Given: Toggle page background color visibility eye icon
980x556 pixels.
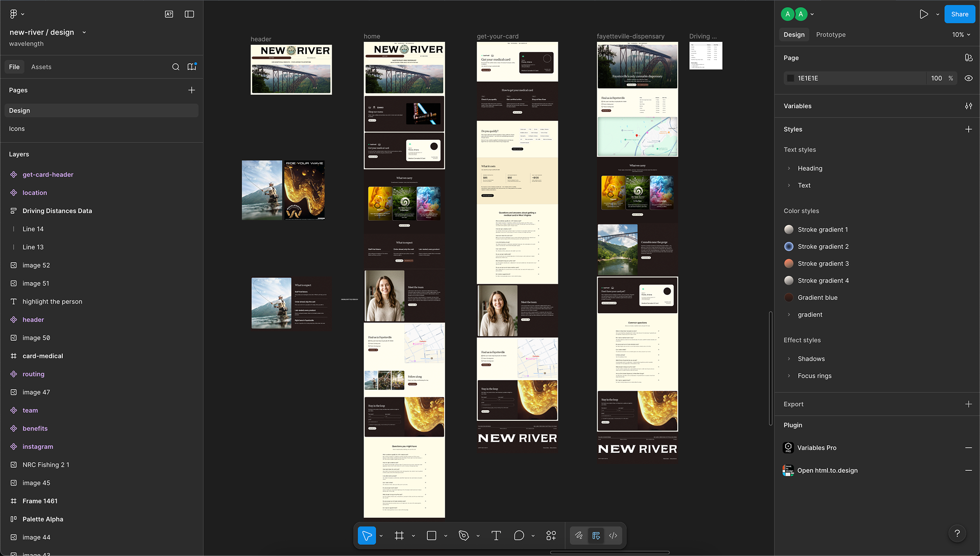Looking at the screenshot, I should pos(969,78).
